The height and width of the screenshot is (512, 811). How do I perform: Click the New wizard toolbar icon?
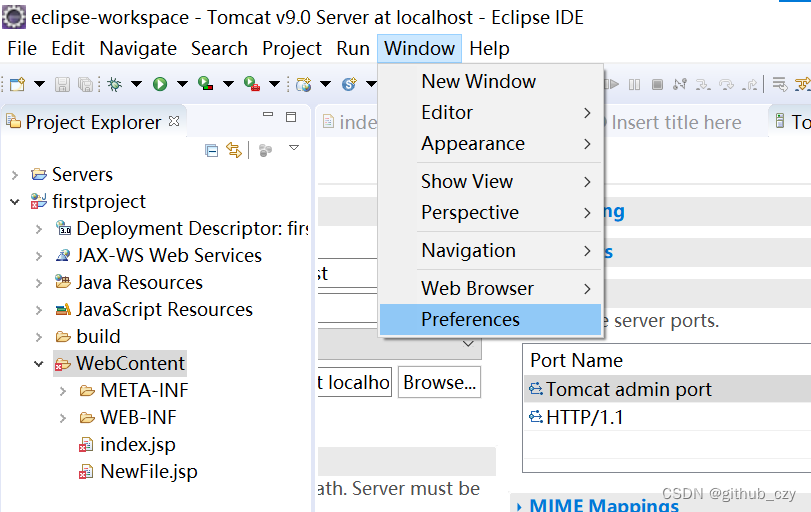coord(17,84)
